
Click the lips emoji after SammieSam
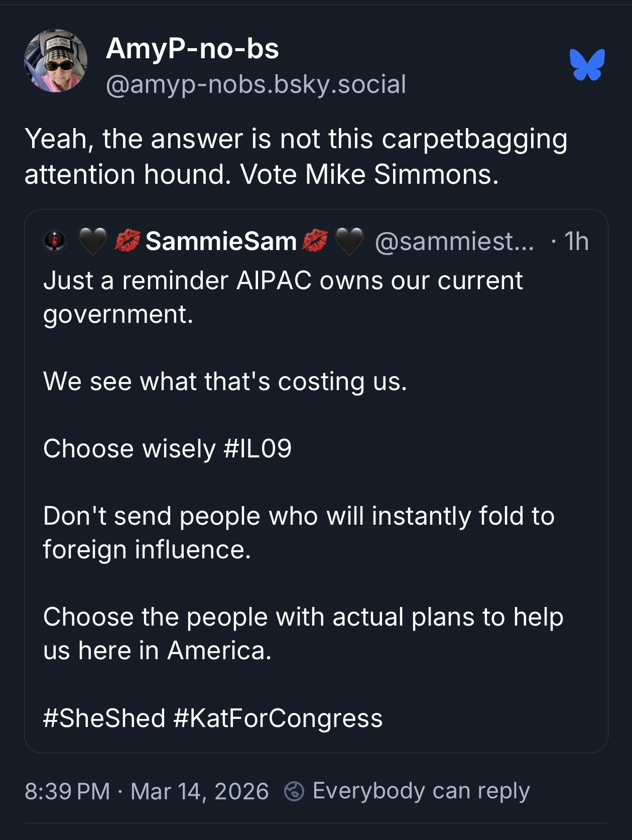coord(315,242)
